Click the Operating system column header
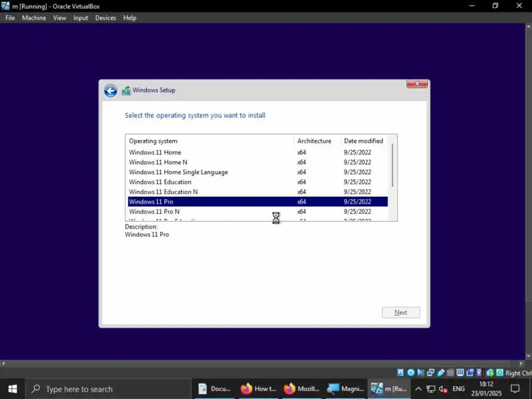Image resolution: width=532 pixels, height=399 pixels. tap(210, 141)
